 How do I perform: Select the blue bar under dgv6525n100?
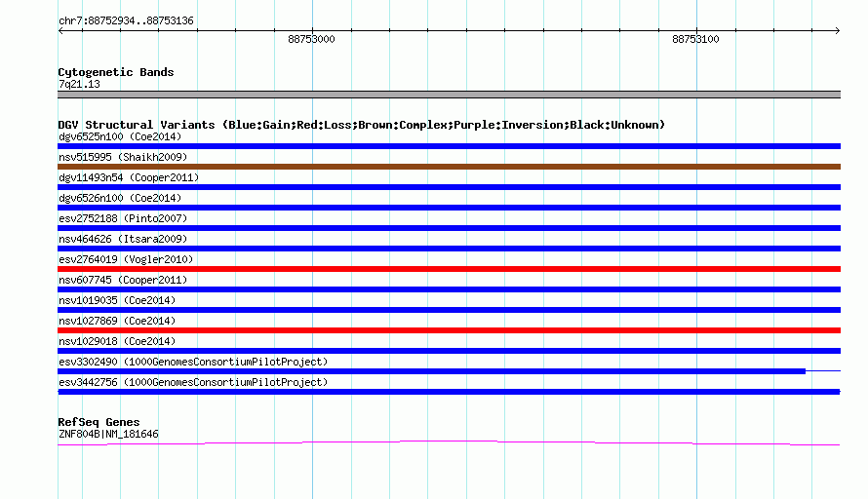(x=449, y=146)
